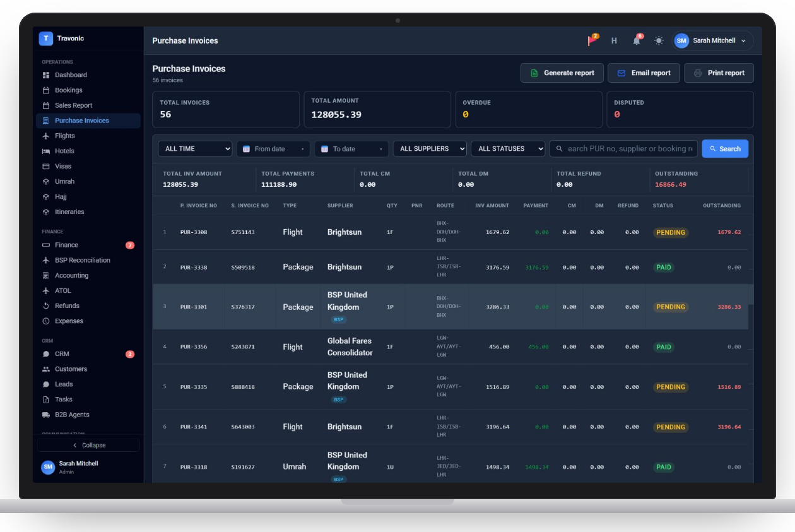Select invoice number PUR-3308

tap(194, 232)
